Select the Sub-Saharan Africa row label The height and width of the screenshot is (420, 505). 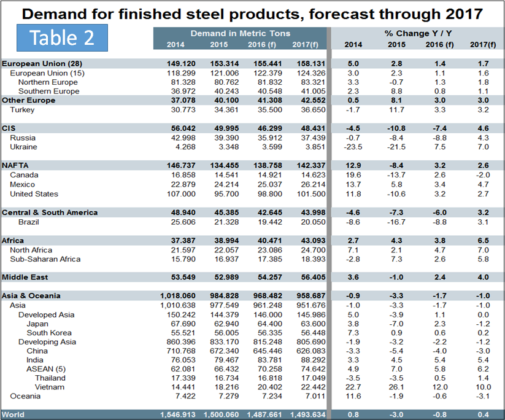pyautogui.click(x=45, y=259)
